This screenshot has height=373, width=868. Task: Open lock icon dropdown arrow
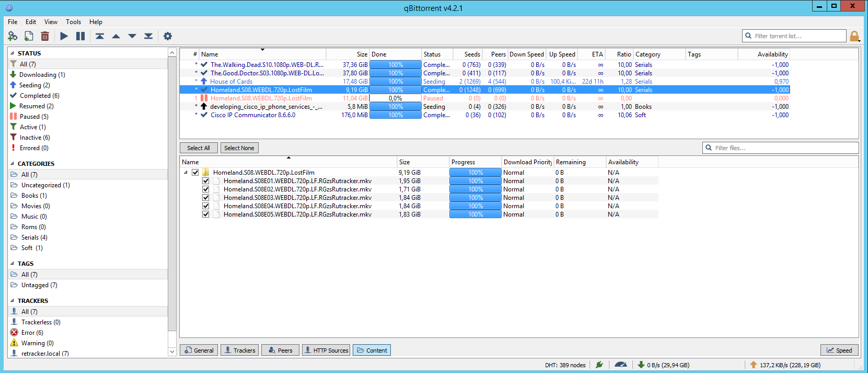click(x=860, y=41)
